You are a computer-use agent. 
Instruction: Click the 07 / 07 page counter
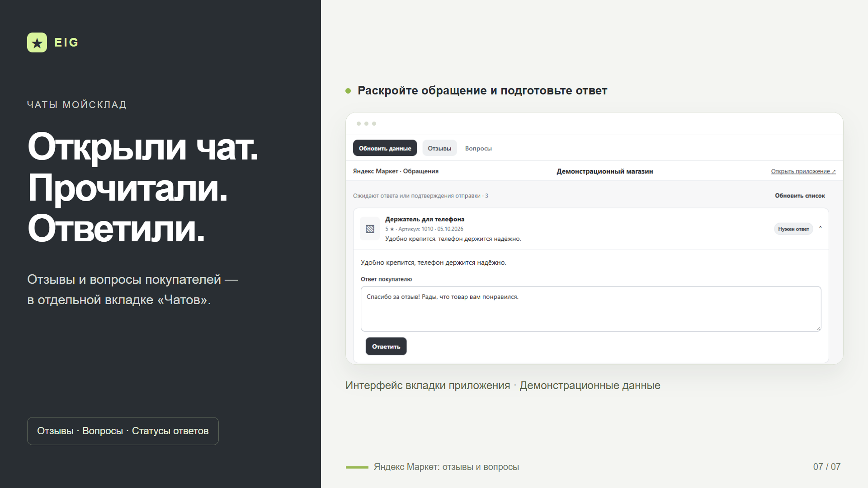(x=826, y=467)
